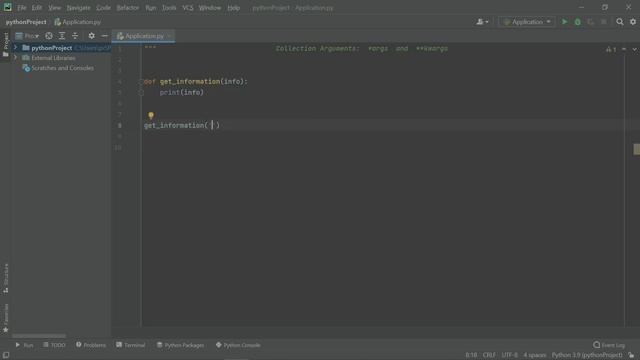Expand the External Libraries node

16,58
